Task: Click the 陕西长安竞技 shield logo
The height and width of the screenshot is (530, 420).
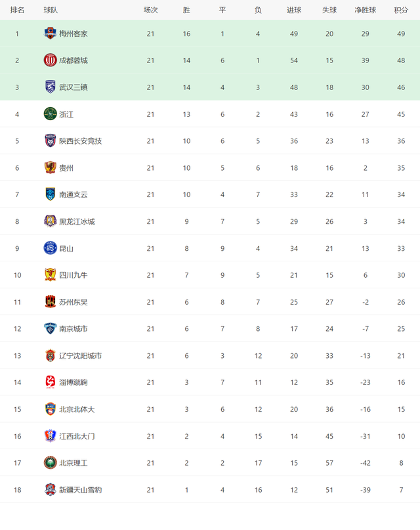Action: [x=50, y=141]
